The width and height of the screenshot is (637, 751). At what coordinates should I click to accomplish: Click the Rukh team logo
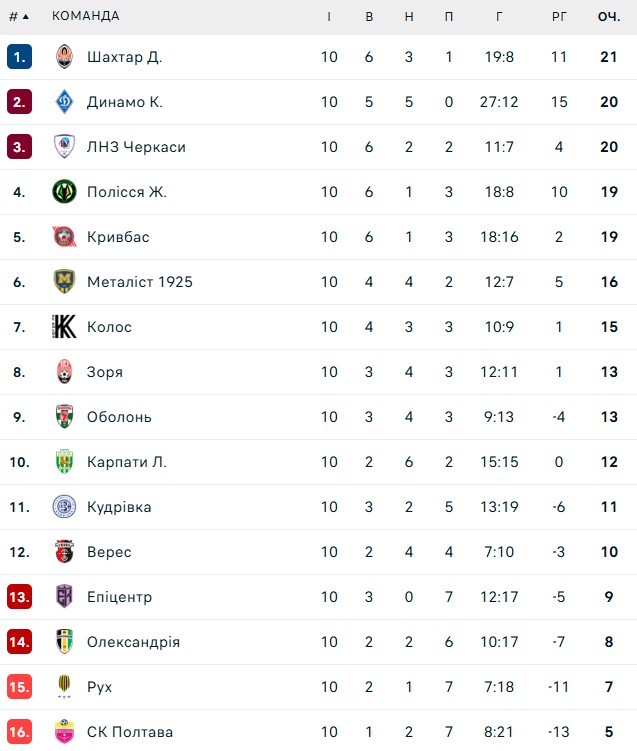click(x=64, y=687)
